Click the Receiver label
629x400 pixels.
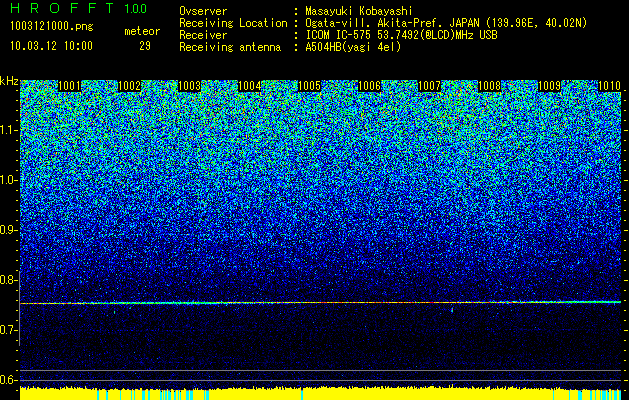pyautogui.click(x=203, y=35)
